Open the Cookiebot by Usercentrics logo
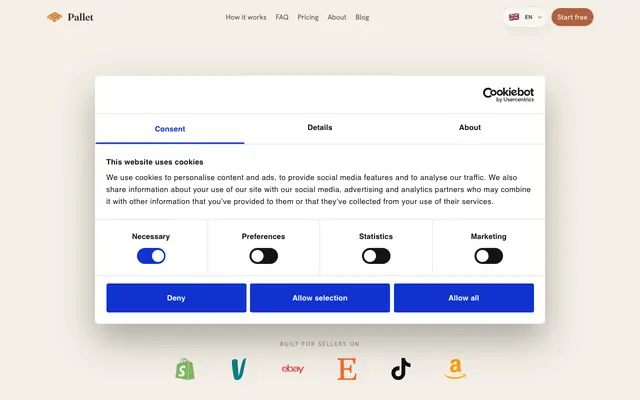The image size is (640, 400). pyautogui.click(x=508, y=94)
